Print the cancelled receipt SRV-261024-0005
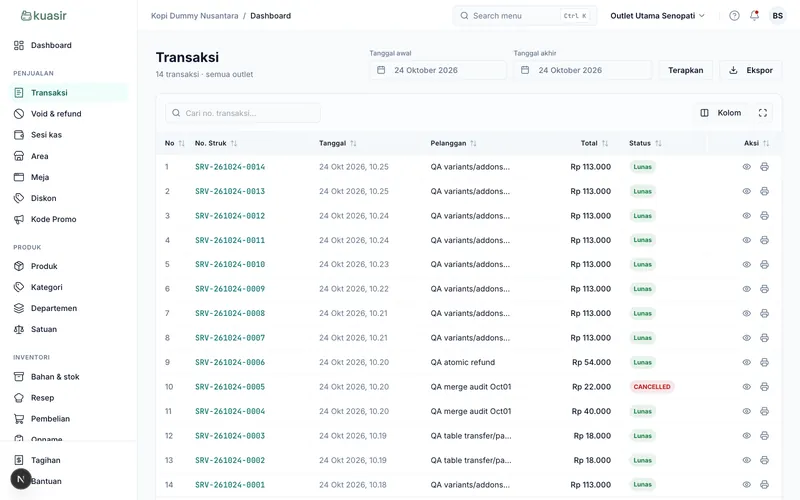The height and width of the screenshot is (500, 800). click(764, 387)
